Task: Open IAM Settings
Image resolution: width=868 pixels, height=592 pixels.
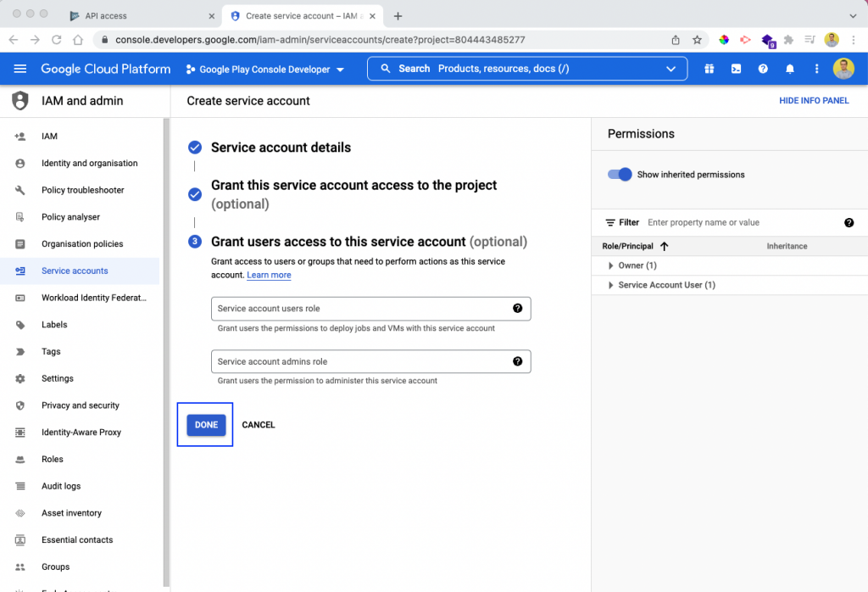Action: tap(80, 378)
